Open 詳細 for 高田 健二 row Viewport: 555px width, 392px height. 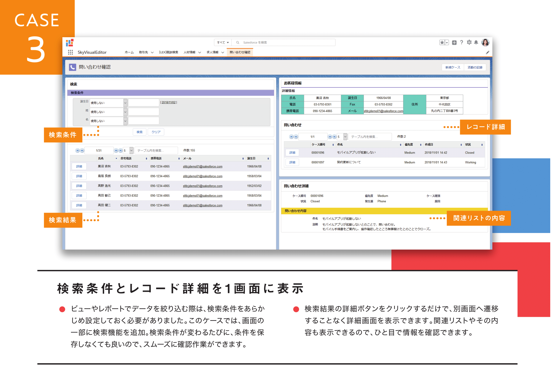click(79, 205)
